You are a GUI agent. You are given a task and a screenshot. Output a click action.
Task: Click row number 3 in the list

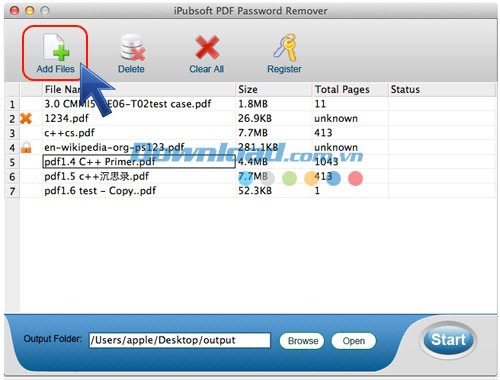click(12, 133)
